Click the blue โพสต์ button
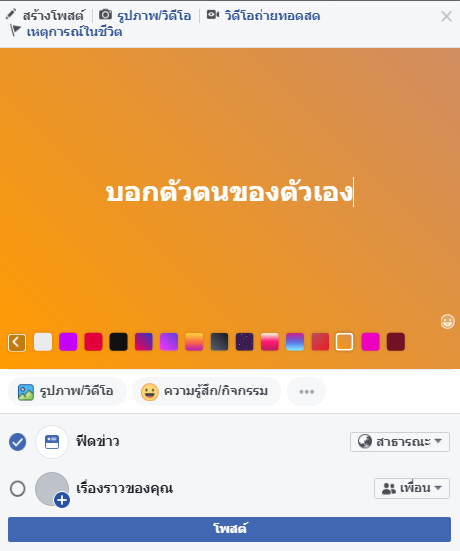460x551 pixels. coord(229,529)
